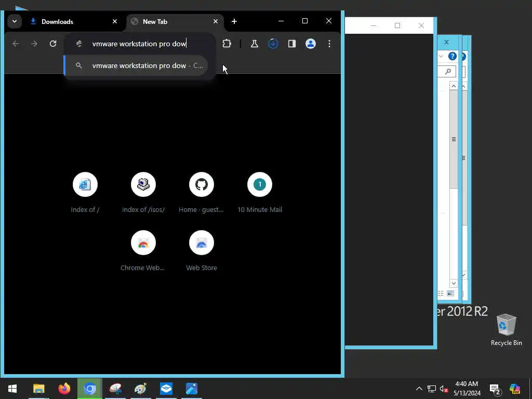The height and width of the screenshot is (399, 532).
Task: Open the Index of / shortcut
Action: coord(85,192)
